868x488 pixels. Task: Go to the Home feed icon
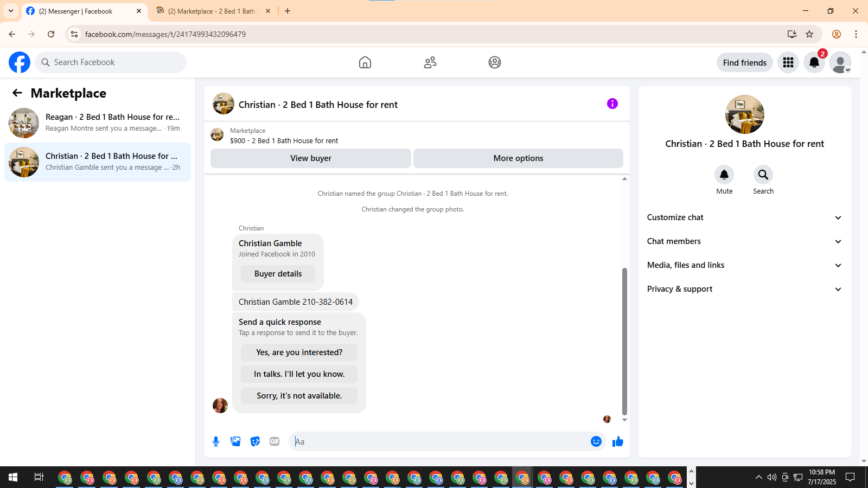(x=365, y=62)
